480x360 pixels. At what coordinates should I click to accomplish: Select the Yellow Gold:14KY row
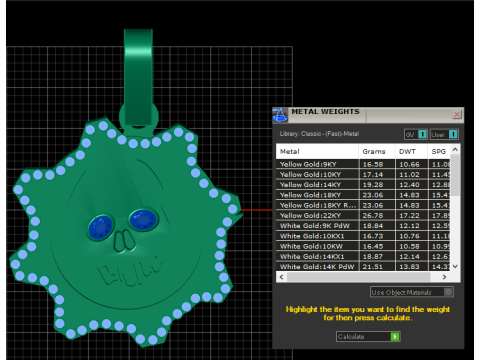pyautogui.click(x=363, y=185)
